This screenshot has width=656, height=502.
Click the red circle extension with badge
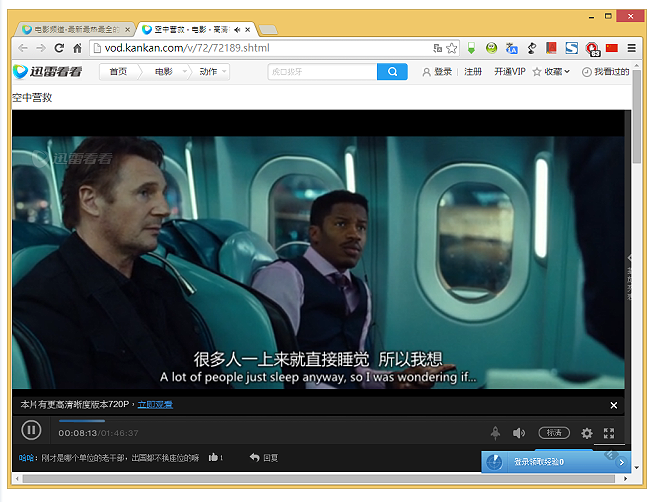[592, 49]
